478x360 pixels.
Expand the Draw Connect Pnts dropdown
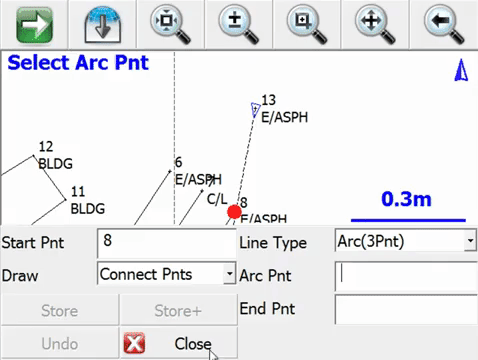[x=230, y=273]
